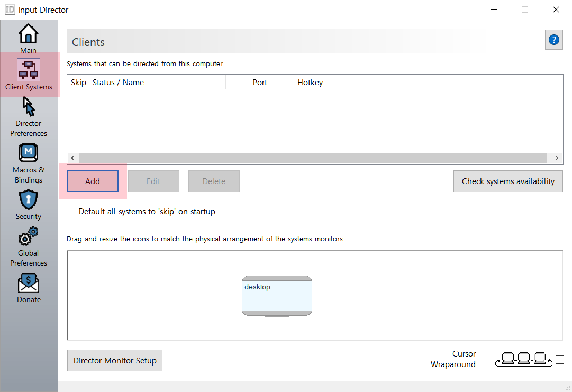Click the Add client button
The height and width of the screenshot is (392, 572).
(x=93, y=181)
